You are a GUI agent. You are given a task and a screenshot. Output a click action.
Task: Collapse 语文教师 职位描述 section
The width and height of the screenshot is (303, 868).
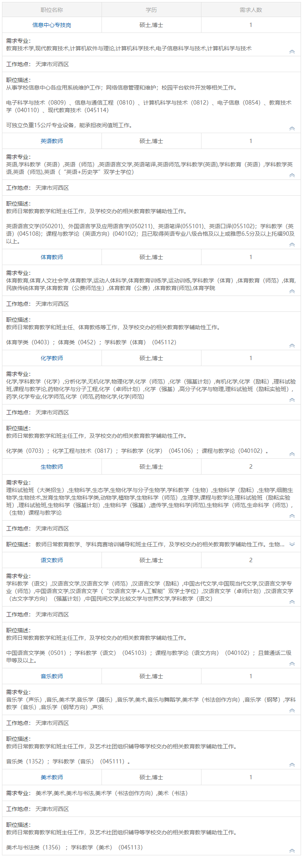click(292, 664)
